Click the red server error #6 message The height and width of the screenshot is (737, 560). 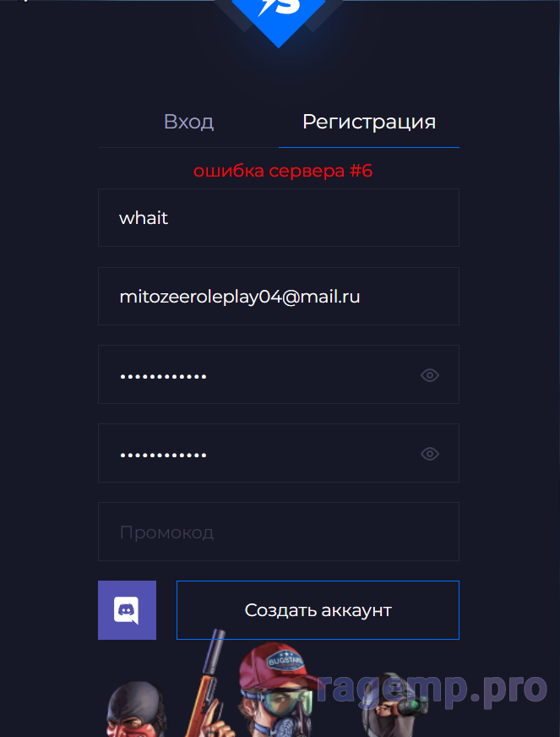pos(283,171)
